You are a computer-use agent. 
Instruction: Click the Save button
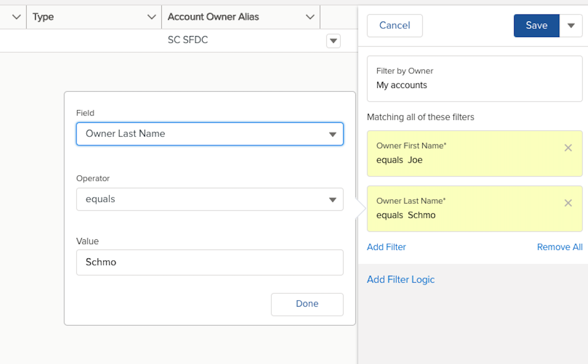537,26
